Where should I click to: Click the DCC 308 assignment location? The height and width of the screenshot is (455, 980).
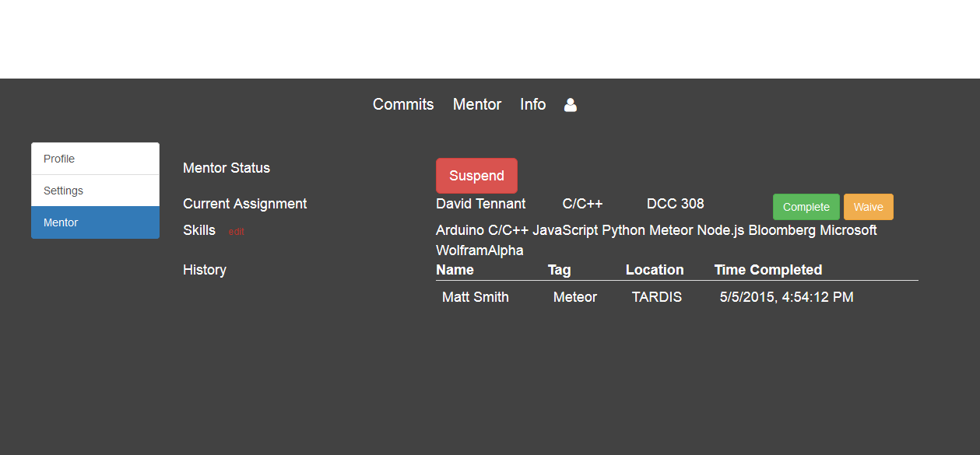pos(675,204)
